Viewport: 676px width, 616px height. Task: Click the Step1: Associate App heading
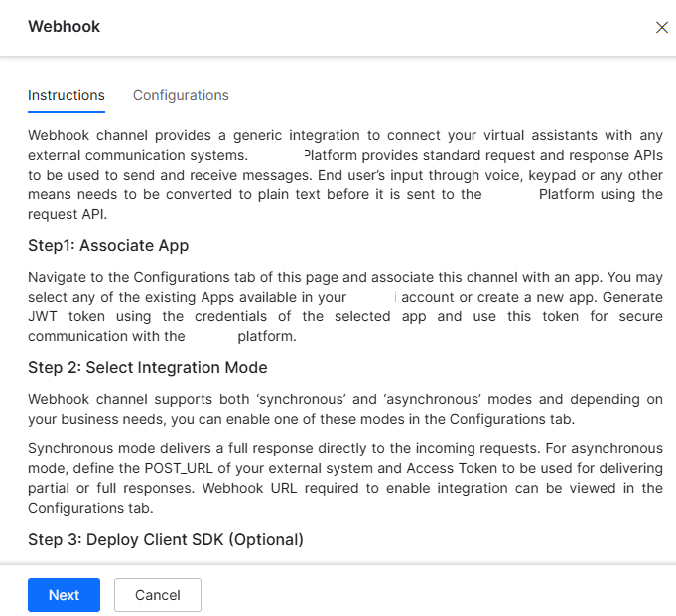108,245
